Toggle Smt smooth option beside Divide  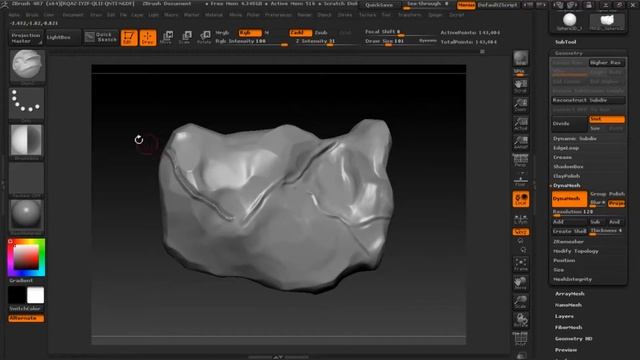pos(607,119)
